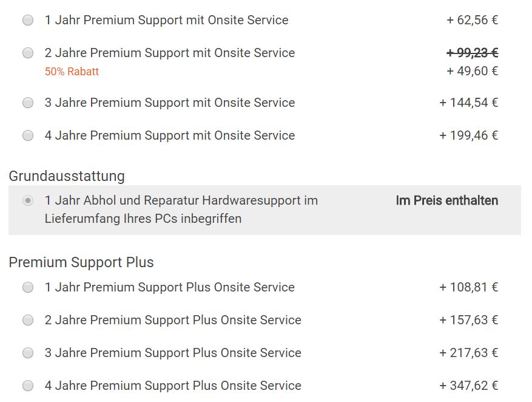The image size is (532, 402).
Task: Click the + 347,62 € price
Action: [x=468, y=386]
